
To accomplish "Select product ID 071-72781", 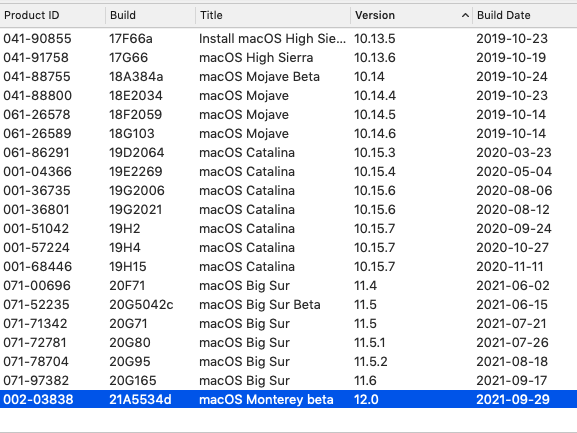I will [x=35, y=343].
